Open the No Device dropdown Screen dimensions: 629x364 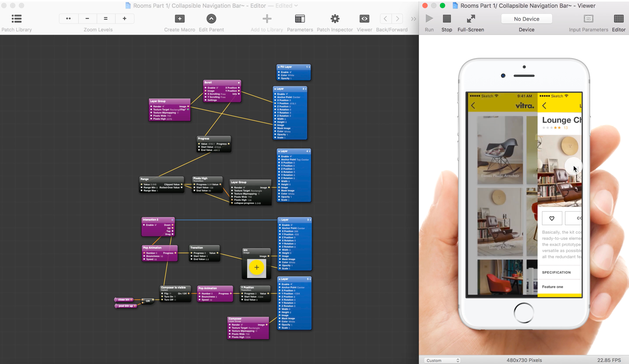pyautogui.click(x=526, y=19)
